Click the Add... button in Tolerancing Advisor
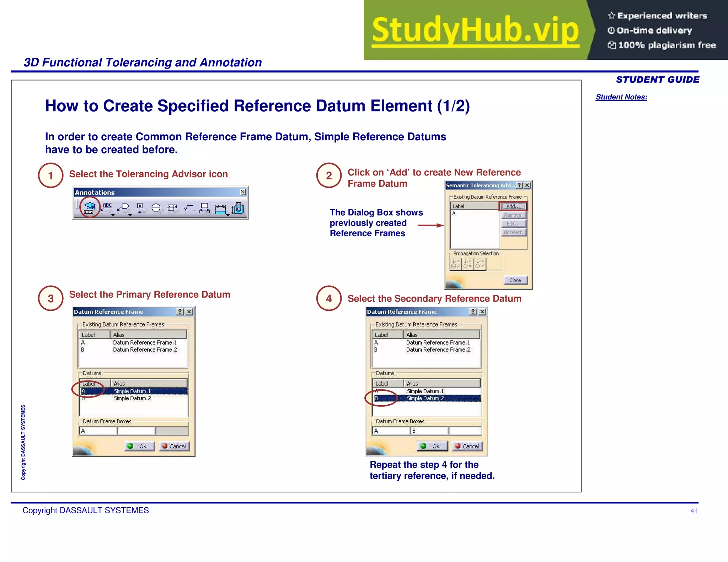728x562 pixels. coord(513,206)
